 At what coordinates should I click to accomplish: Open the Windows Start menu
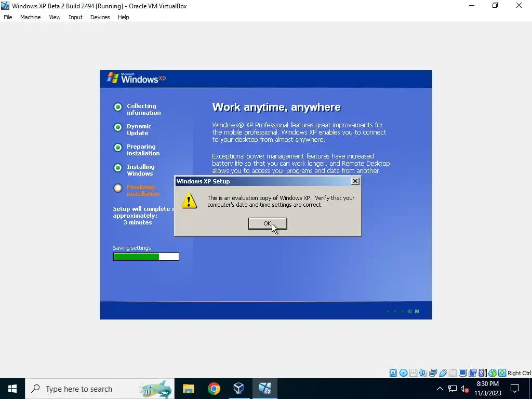pos(12,389)
